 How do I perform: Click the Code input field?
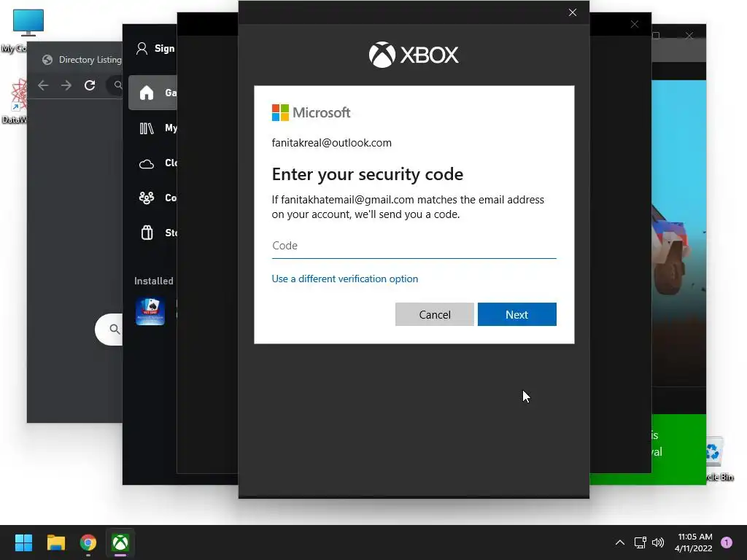(x=414, y=246)
